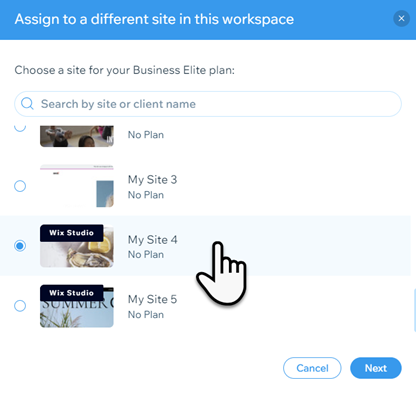Screen dimensions: 416x400
Task: Close the assign site dialog
Action: pyautogui.click(x=401, y=19)
